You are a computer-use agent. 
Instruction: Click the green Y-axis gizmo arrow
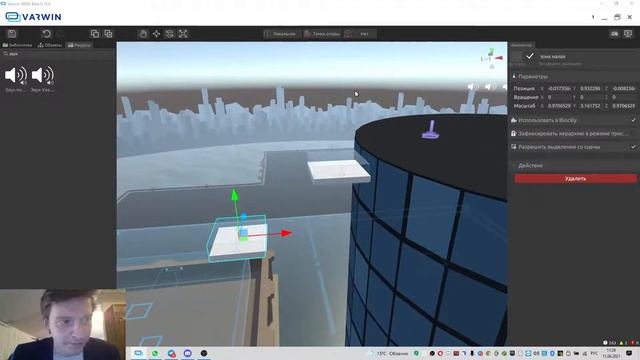(235, 195)
